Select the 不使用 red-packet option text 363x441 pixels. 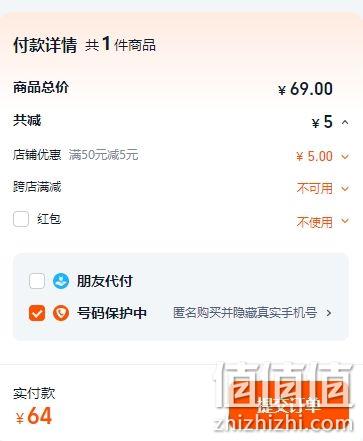point(315,222)
